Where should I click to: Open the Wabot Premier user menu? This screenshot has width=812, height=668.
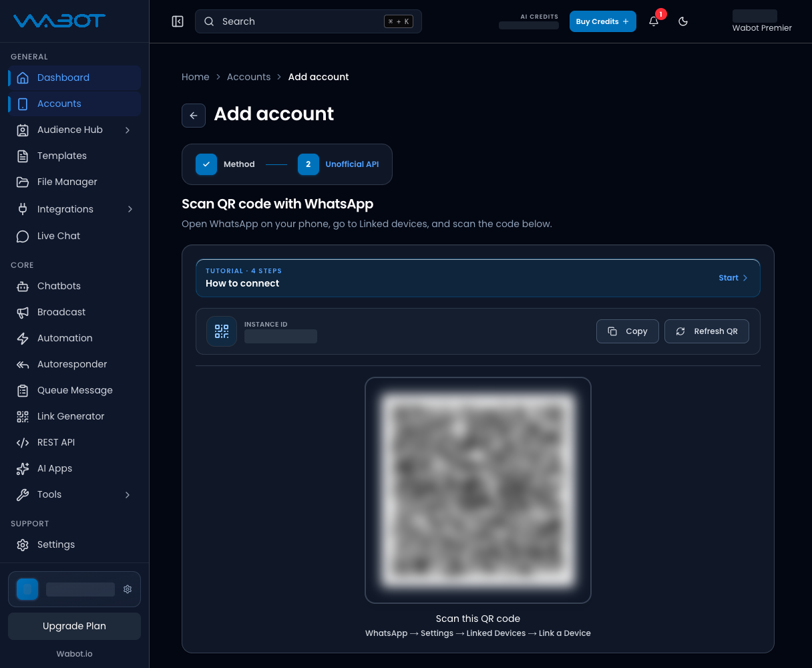click(x=762, y=21)
